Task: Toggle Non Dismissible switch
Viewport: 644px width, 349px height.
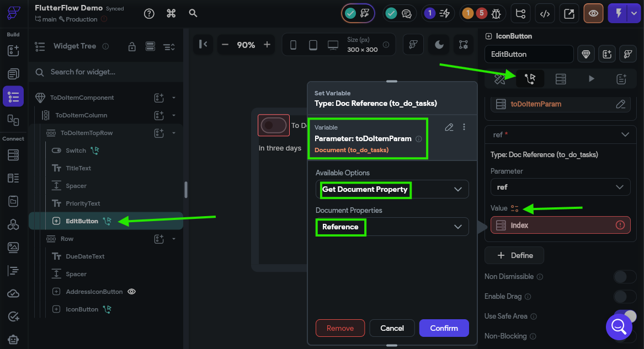Action: (625, 276)
